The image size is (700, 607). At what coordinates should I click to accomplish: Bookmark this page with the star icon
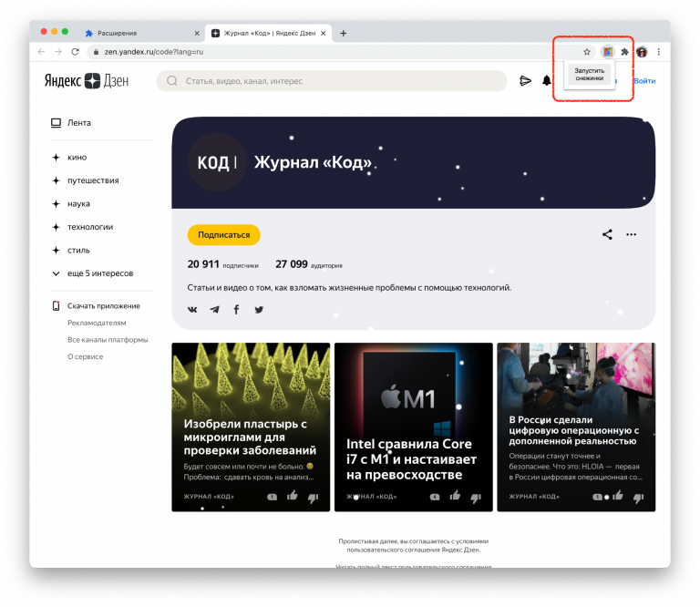[x=587, y=52]
